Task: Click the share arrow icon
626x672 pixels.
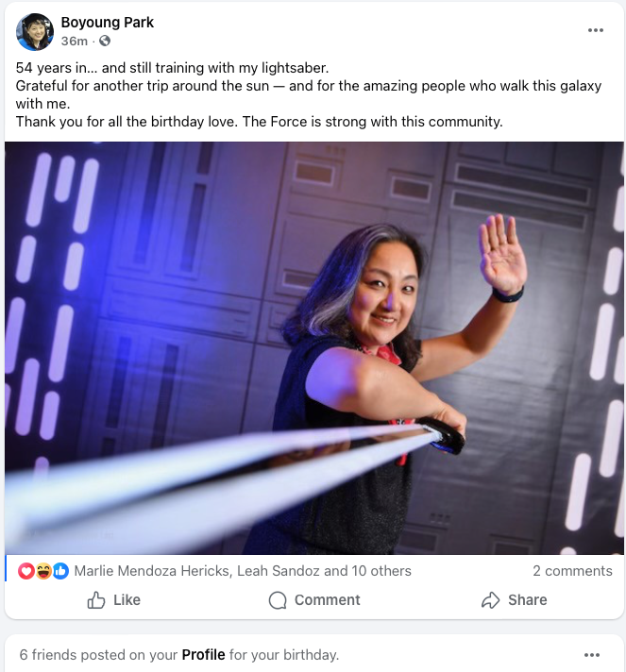Action: [491, 600]
